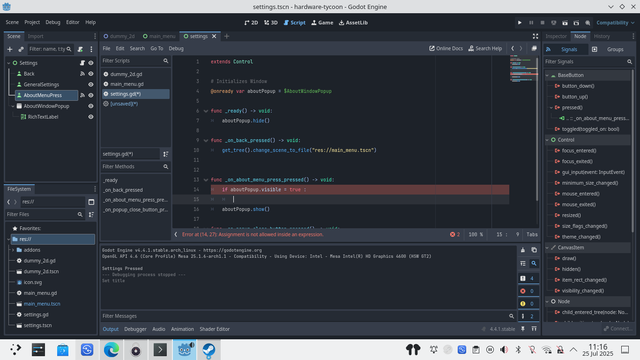Screen dimensions: 640x360
Task: Open the script editor Go To menu
Action: [156, 49]
